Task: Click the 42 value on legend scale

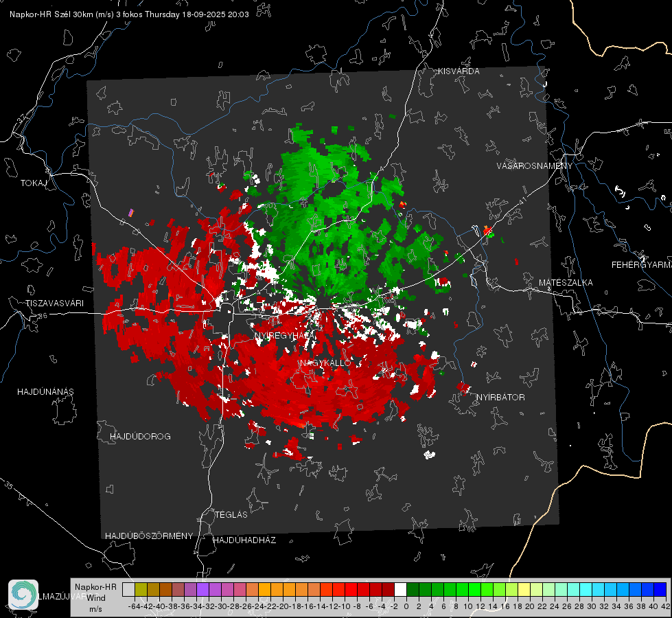Action: click(665, 606)
